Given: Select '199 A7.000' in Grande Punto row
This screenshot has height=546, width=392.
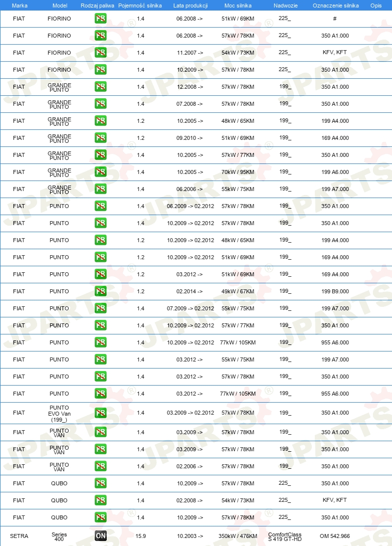Looking at the screenshot, I should click(335, 189).
